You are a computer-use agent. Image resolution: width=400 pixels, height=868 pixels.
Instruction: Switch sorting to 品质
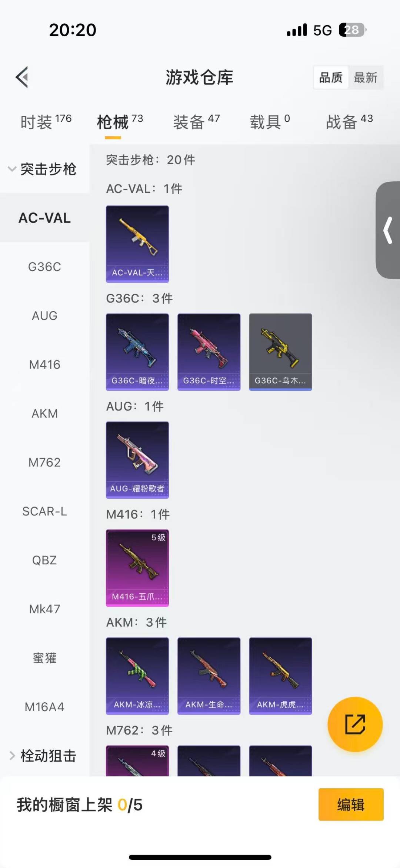coord(331,77)
